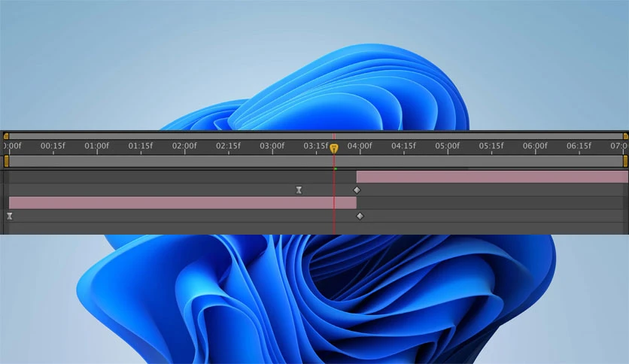Image resolution: width=629 pixels, height=364 pixels.
Task: Jump to 03:15f on the time ruler
Action: pos(316,146)
